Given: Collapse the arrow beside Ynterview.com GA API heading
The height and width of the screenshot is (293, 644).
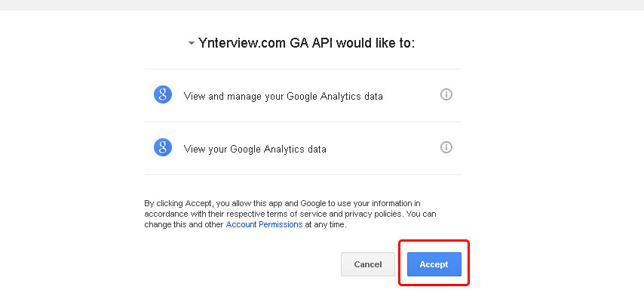Looking at the screenshot, I should click(192, 43).
